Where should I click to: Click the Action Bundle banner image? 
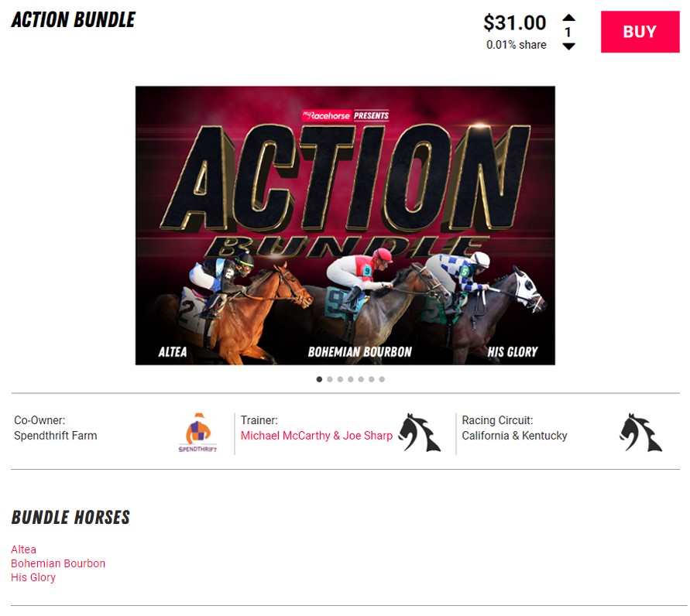(345, 225)
